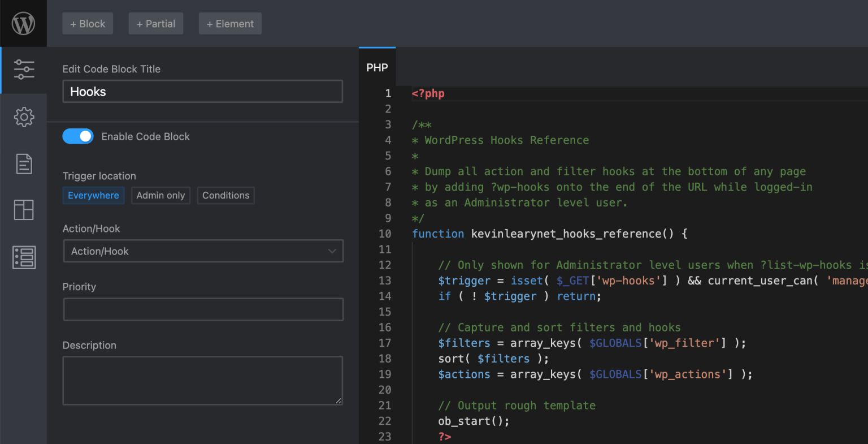The height and width of the screenshot is (444, 868).
Task: Click the PHP tab's blue indicator bar
Action: [x=377, y=49]
